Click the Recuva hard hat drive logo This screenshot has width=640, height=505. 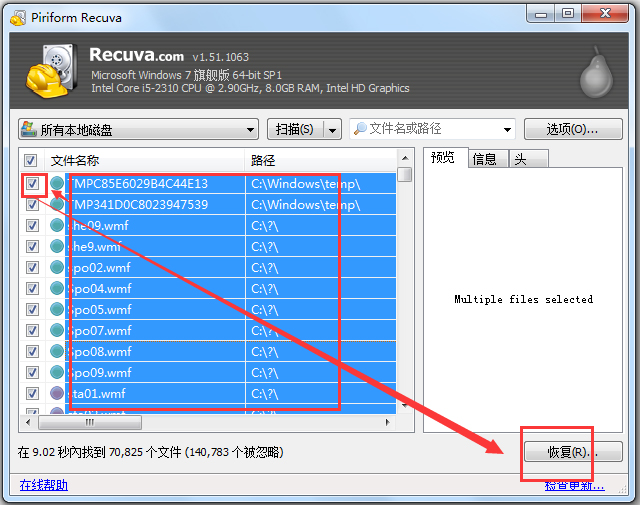tap(52, 71)
